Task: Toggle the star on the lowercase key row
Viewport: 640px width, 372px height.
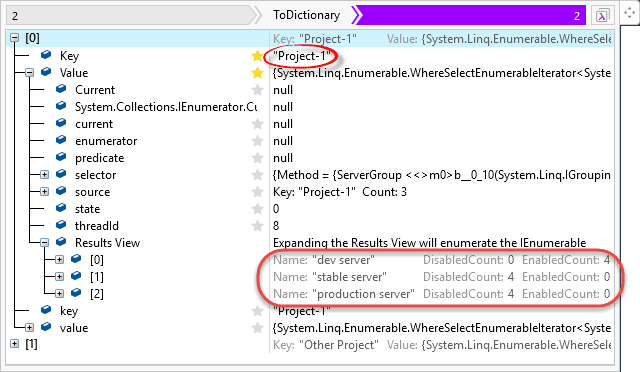Action: click(257, 311)
